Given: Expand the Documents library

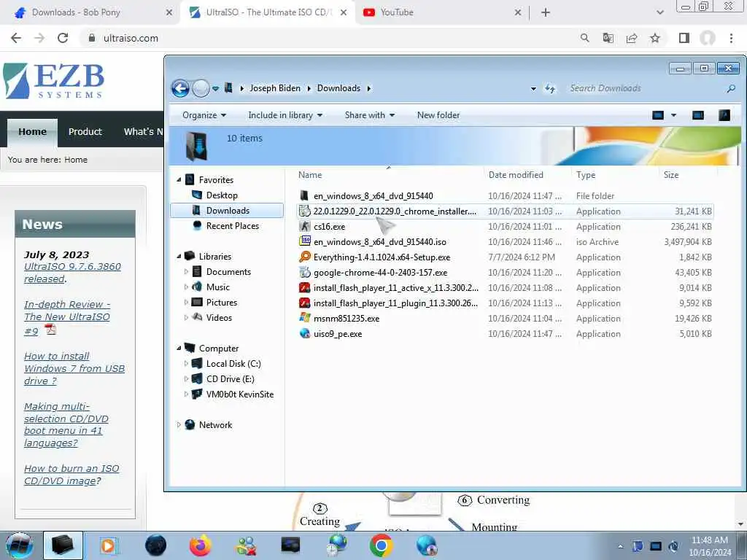Looking at the screenshot, I should (186, 271).
